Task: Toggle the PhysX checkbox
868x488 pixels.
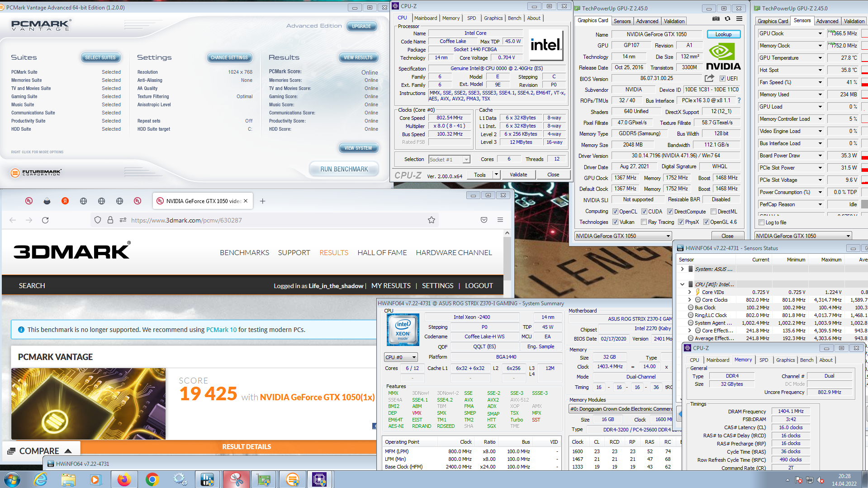Action: [681, 222]
